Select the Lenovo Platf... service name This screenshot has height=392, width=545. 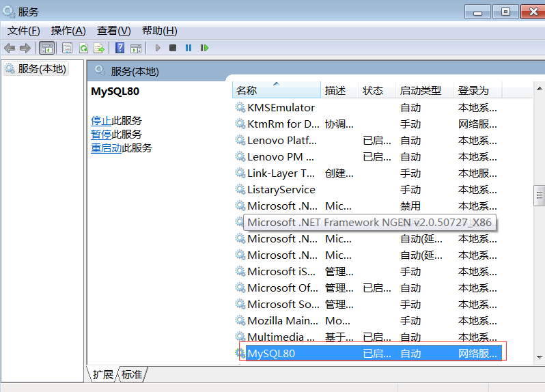(282, 141)
